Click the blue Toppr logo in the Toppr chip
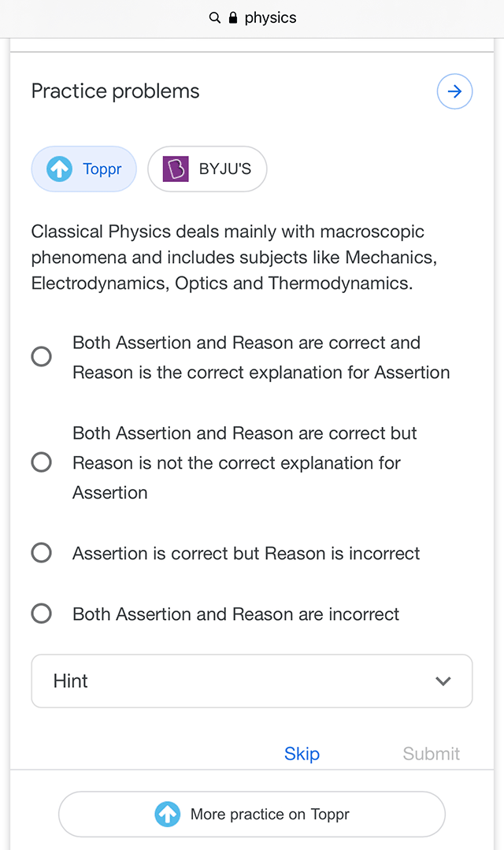 [x=60, y=169]
